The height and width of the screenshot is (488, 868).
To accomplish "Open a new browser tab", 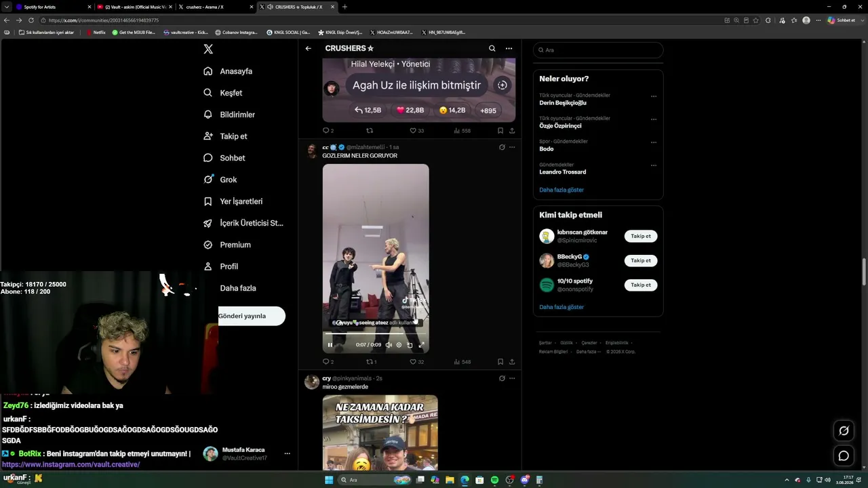I will click(x=344, y=7).
